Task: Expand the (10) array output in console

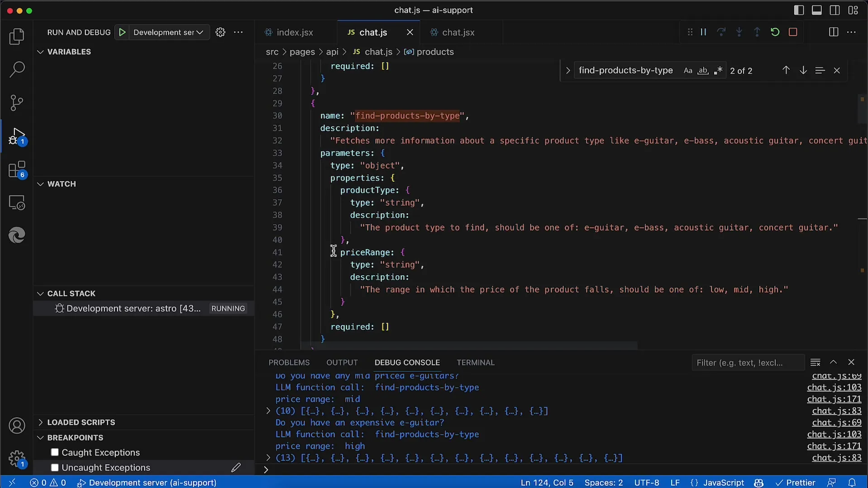Action: 268,411
